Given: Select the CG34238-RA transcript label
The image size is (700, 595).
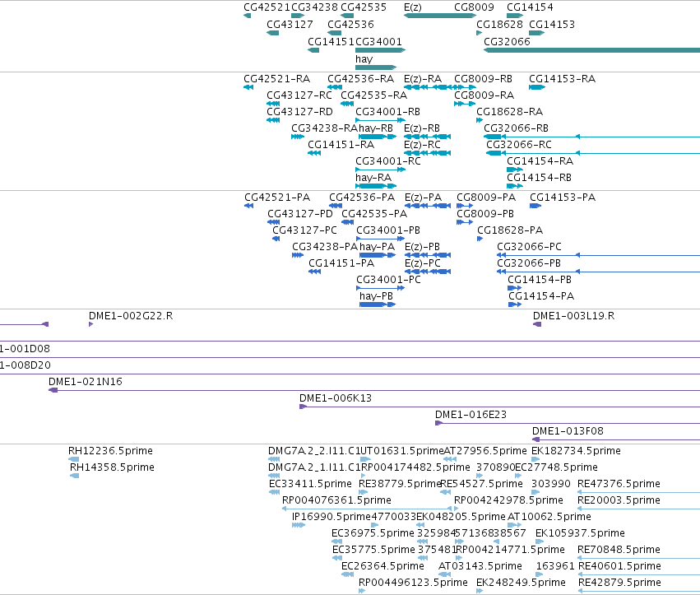Looking at the screenshot, I should point(325,128).
